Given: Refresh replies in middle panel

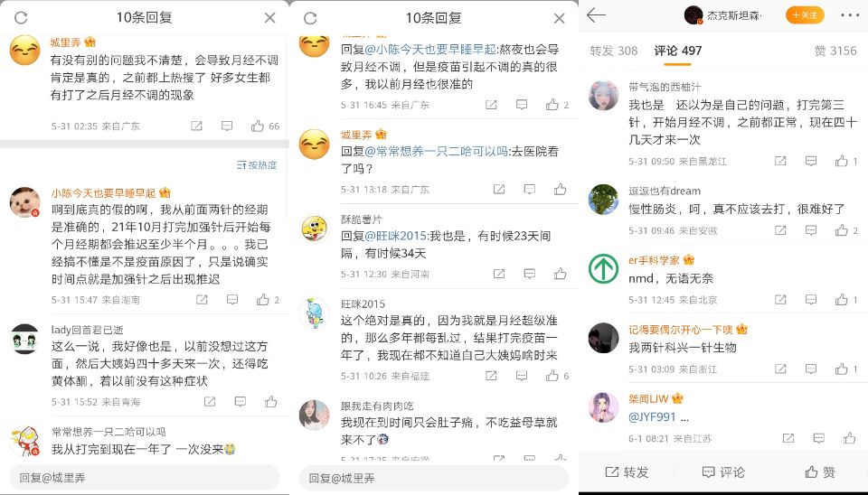Looking at the screenshot, I should (310, 18).
